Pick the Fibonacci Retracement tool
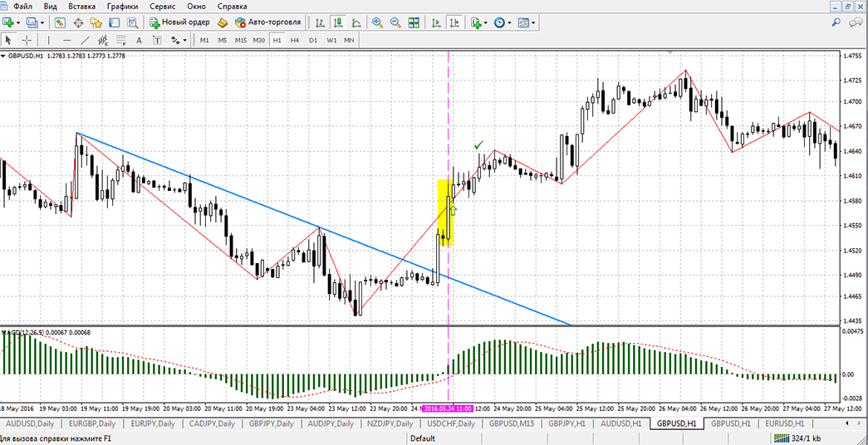Viewport: 868px width, 445px height. [120, 41]
